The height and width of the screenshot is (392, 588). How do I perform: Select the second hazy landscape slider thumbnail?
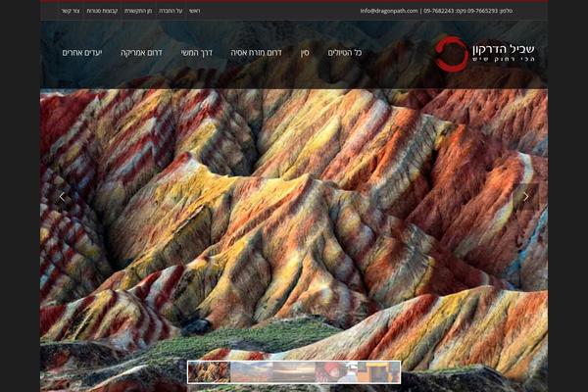[x=251, y=372]
